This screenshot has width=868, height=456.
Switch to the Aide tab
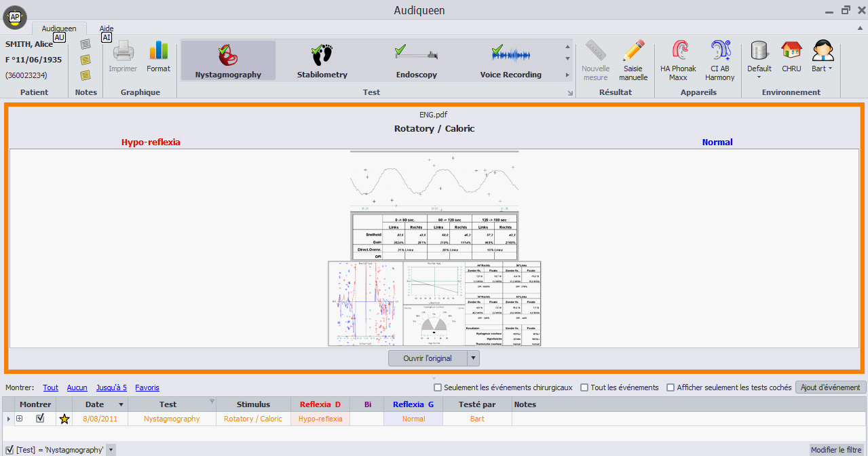pos(106,28)
